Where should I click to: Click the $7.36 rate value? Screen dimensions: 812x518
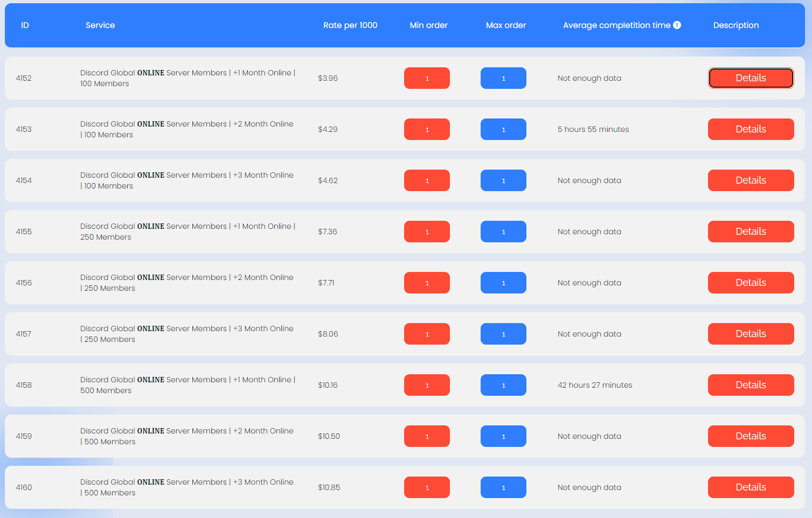[x=328, y=232]
